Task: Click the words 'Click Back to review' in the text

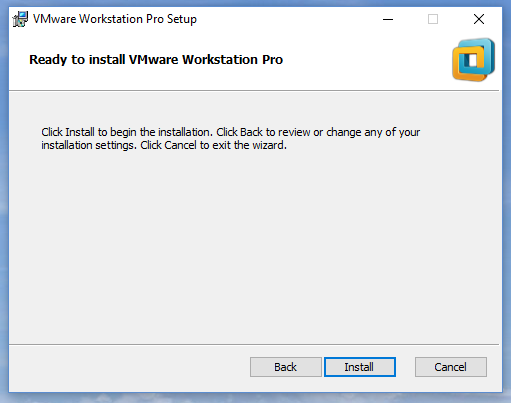Action: click(x=263, y=132)
